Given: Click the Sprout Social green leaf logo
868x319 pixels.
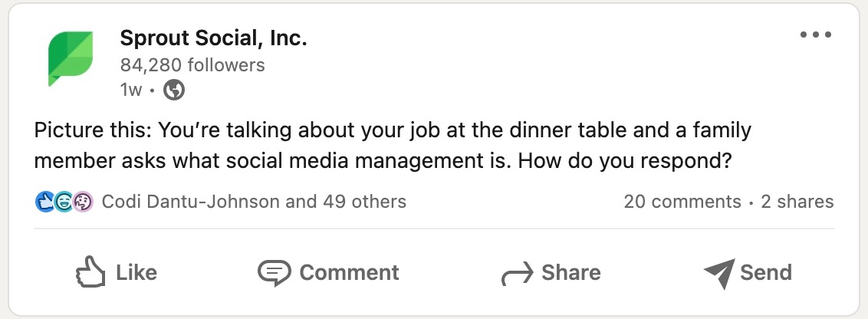Looking at the screenshot, I should [71, 59].
